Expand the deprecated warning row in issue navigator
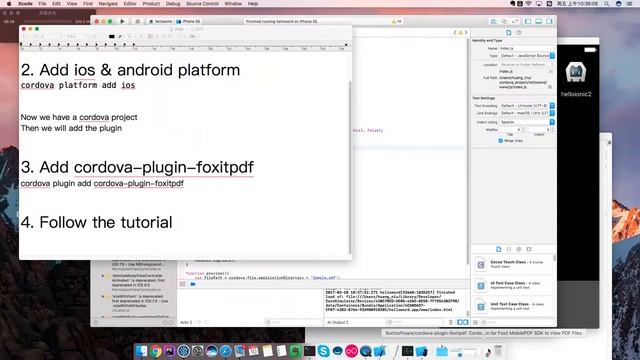 103,276
